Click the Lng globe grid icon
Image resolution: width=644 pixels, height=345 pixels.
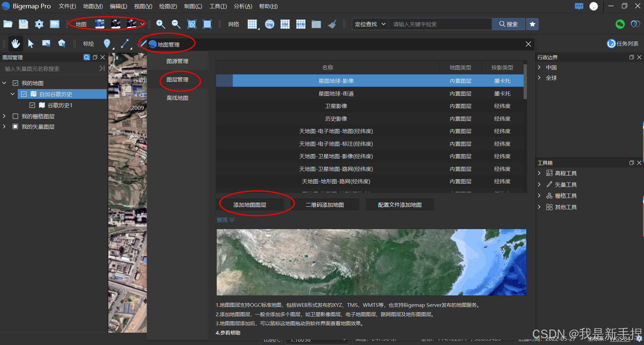point(270,24)
